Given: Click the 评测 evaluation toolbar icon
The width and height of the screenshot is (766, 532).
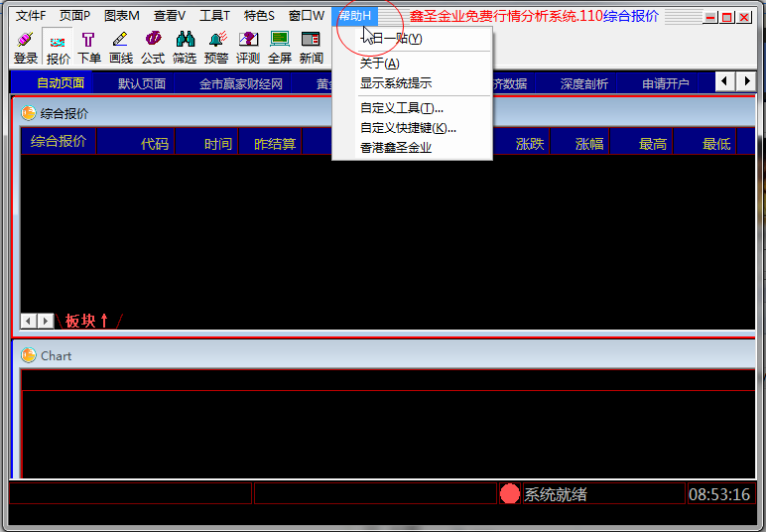Looking at the screenshot, I should pos(248,48).
